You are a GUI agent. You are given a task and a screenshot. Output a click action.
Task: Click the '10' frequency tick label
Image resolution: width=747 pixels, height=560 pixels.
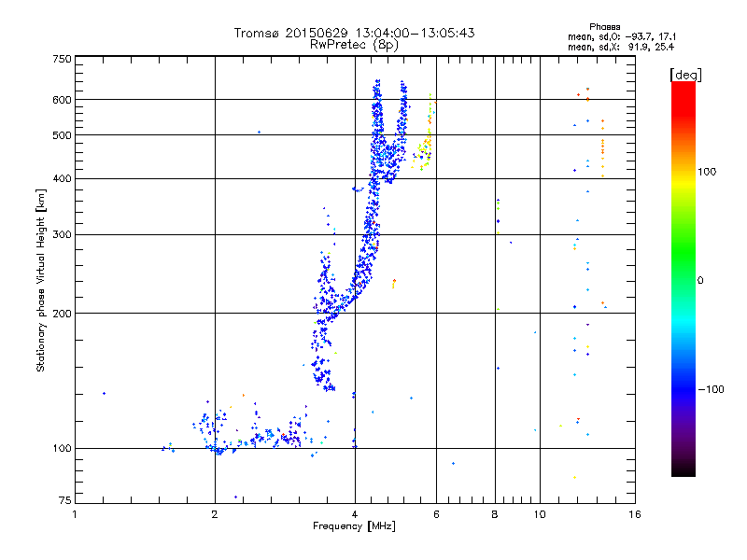(x=540, y=514)
